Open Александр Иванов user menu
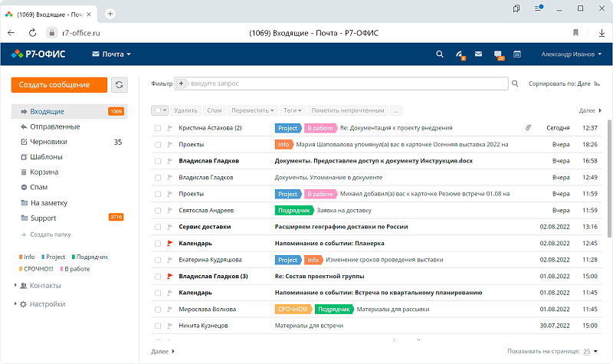Viewport: 613px width, 364px height. click(x=569, y=54)
